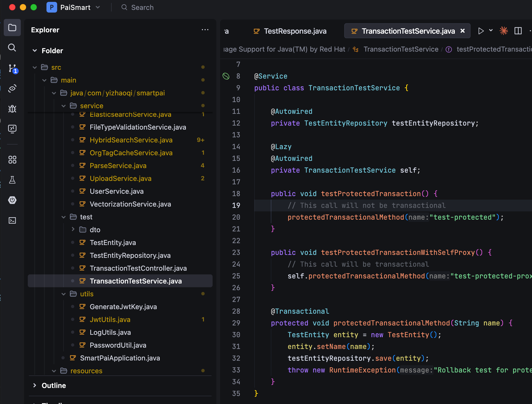Screen dimensions: 532x404
Task: Switch to the TestResponse.java tab
Action: pyautogui.click(x=295, y=31)
